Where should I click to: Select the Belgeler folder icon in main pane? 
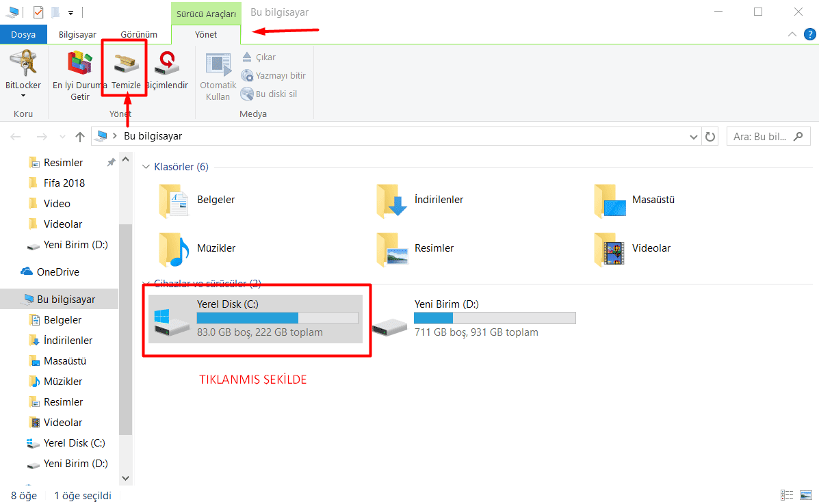(x=173, y=200)
